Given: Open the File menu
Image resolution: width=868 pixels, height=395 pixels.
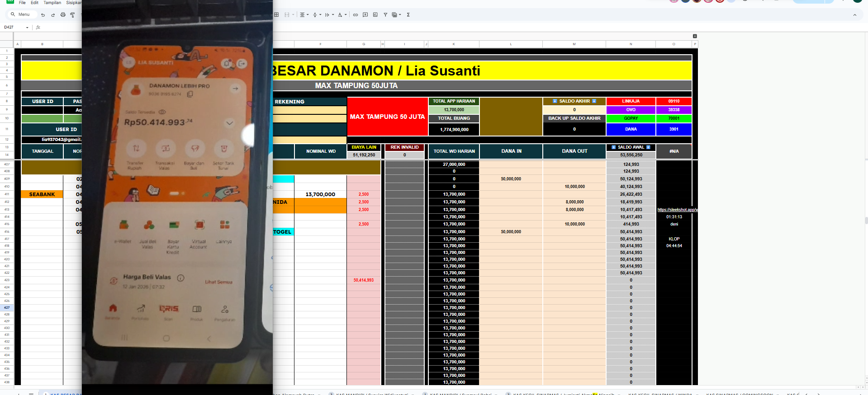Looking at the screenshot, I should [22, 3].
